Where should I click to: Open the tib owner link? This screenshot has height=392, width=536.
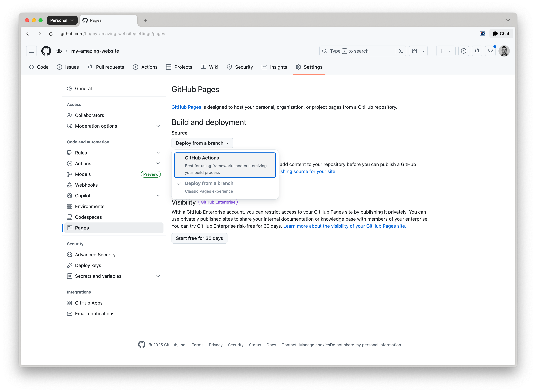[x=59, y=51]
